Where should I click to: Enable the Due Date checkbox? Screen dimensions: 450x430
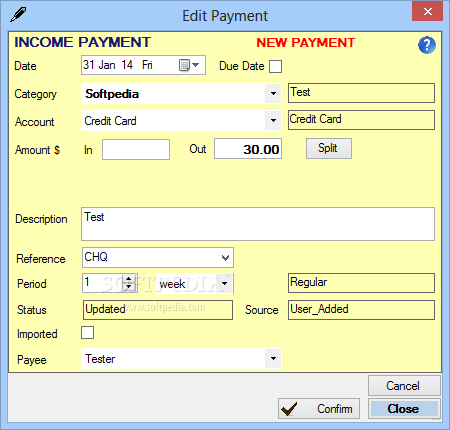tap(275, 66)
